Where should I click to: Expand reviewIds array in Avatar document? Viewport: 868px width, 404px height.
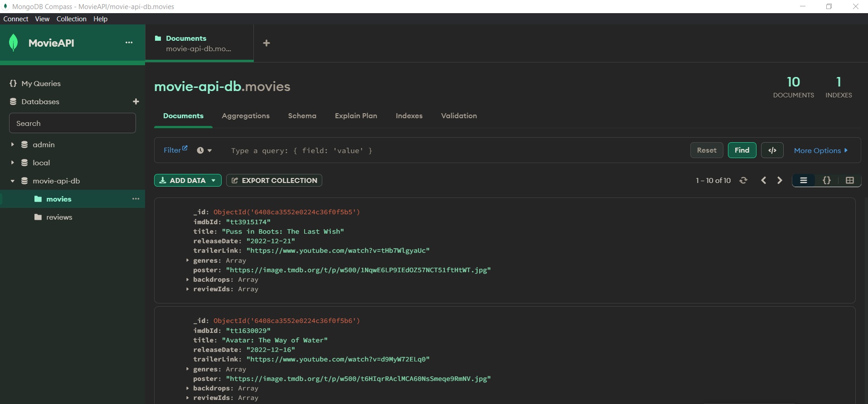click(x=187, y=398)
